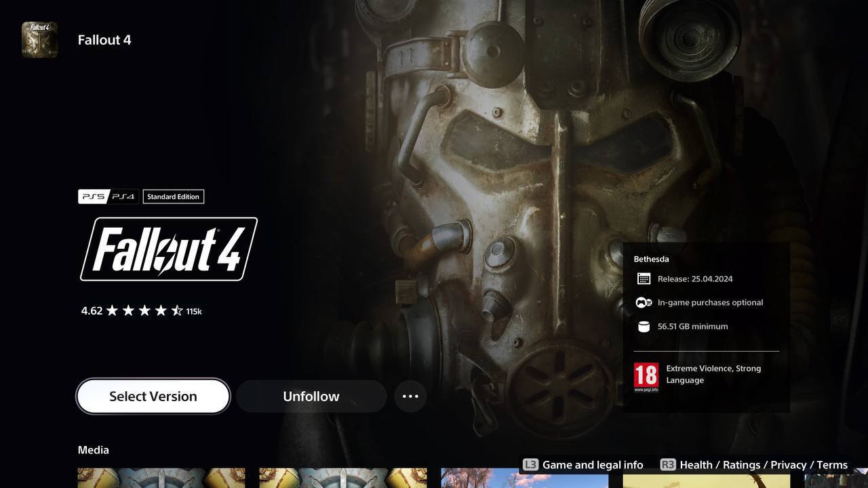Open the second media thumbnail
This screenshot has width=868, height=488.
pyautogui.click(x=343, y=478)
